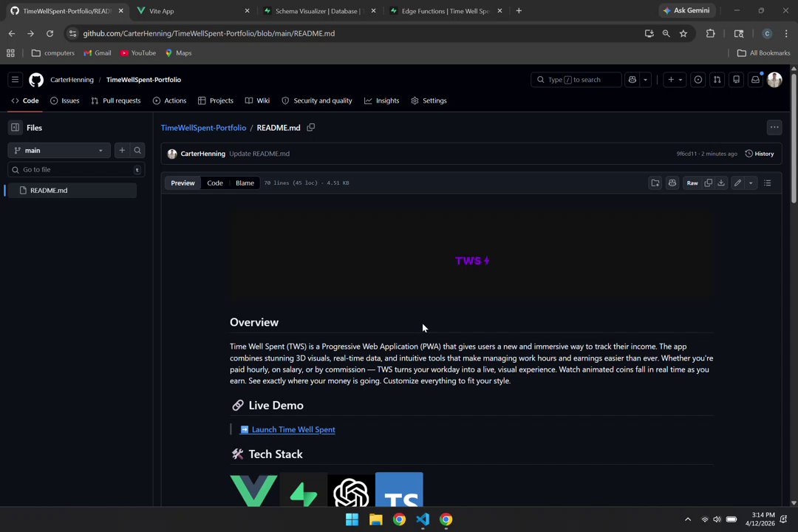
Task: Open the GitHub homepage logo
Action: pyautogui.click(x=36, y=80)
